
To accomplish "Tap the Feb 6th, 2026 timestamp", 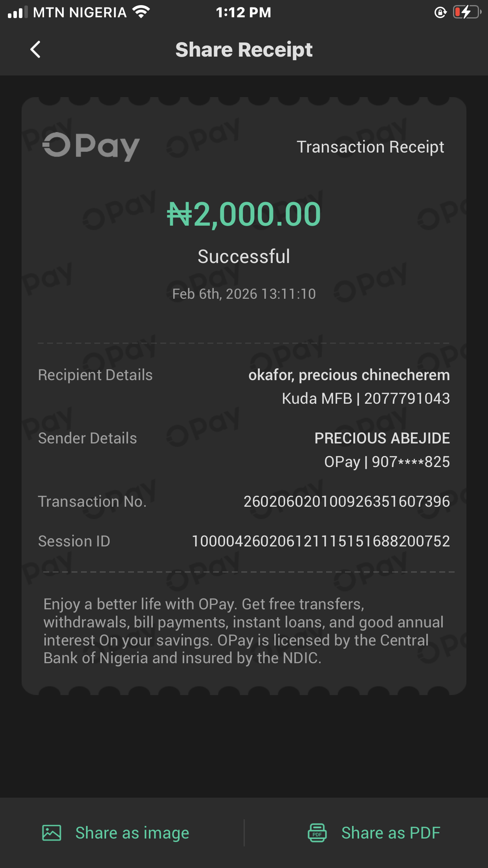I will click(x=244, y=294).
